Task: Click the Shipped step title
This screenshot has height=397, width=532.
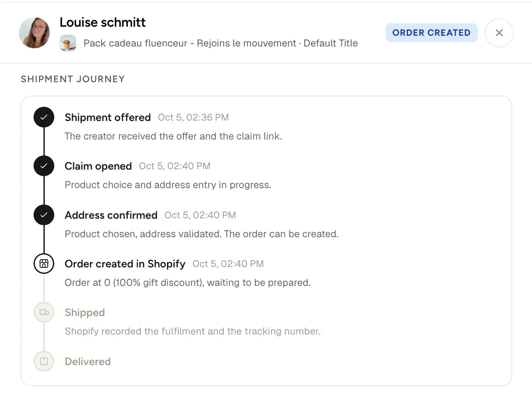Action: 85,313
